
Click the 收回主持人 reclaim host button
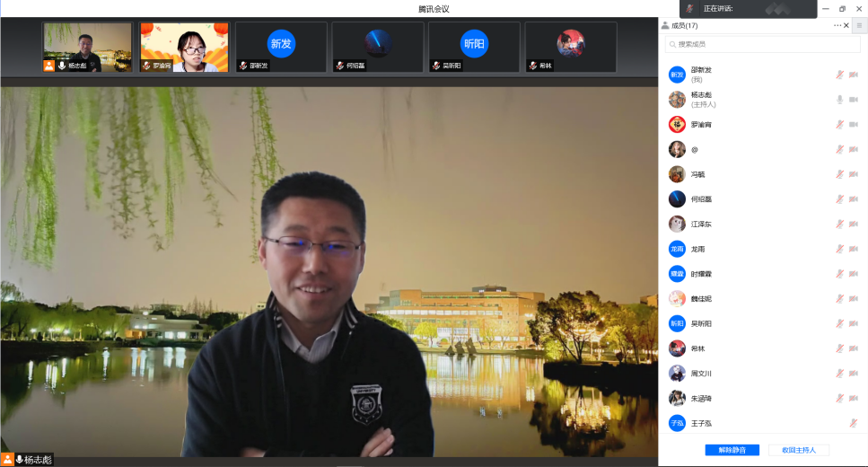798,450
